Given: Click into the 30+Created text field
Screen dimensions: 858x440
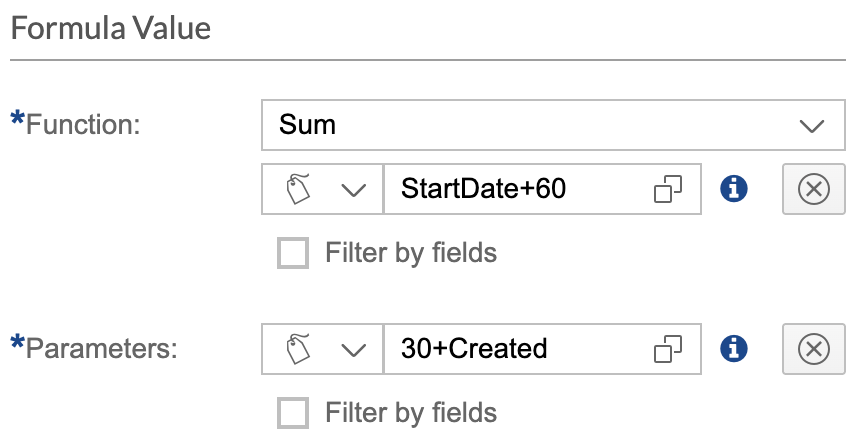Looking at the screenshot, I should coord(510,348).
